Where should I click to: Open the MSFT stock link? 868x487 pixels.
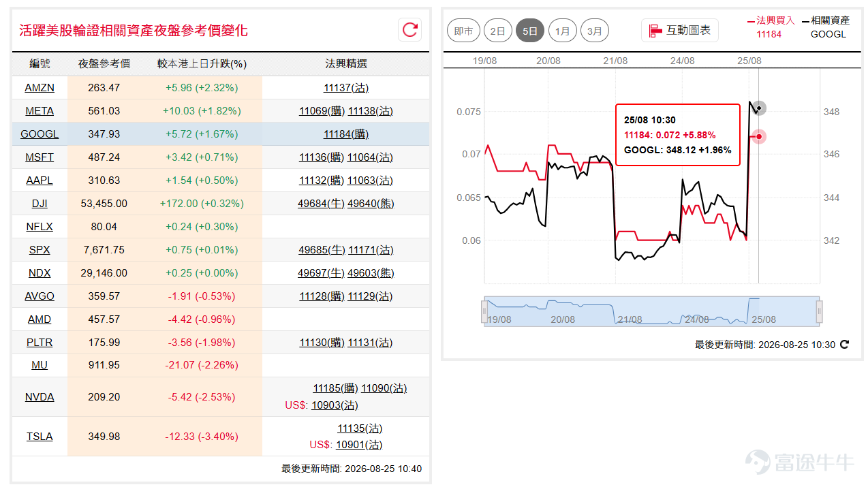click(x=40, y=157)
